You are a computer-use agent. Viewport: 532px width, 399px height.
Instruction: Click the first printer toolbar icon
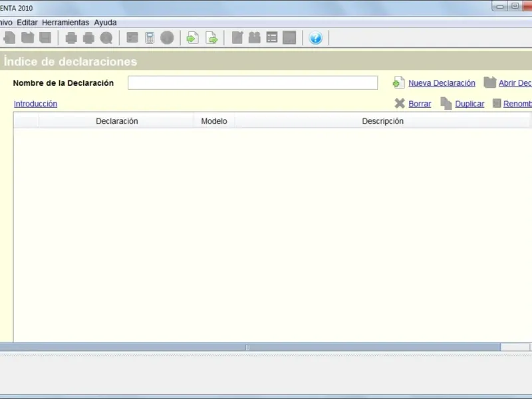71,38
